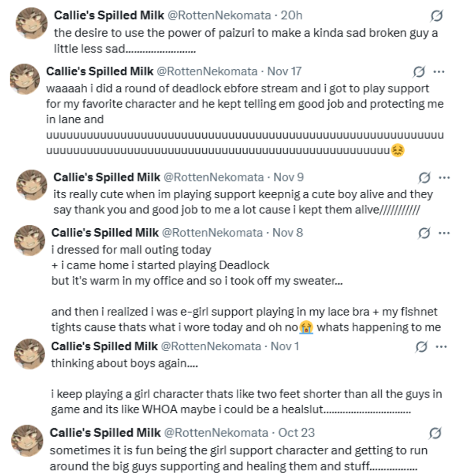This screenshot has height=476, width=476.
Task: Click the avatar next to the Nov 8 tweet
Action: (x=30, y=241)
